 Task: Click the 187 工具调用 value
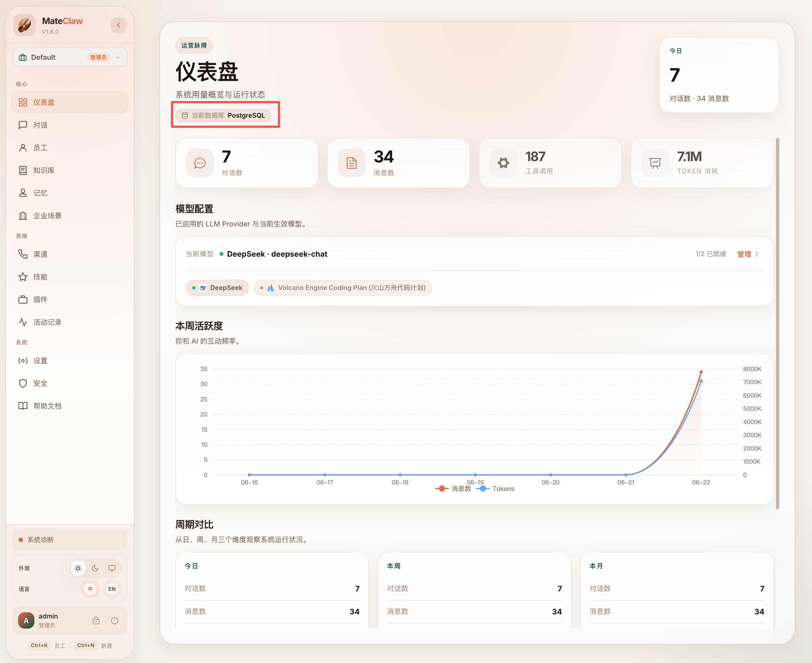535,156
